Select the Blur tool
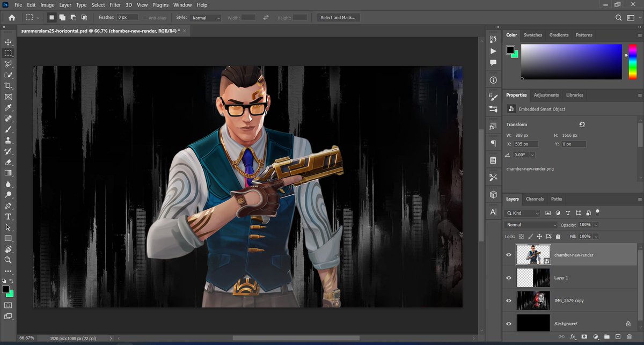The height and width of the screenshot is (345, 644). click(8, 184)
